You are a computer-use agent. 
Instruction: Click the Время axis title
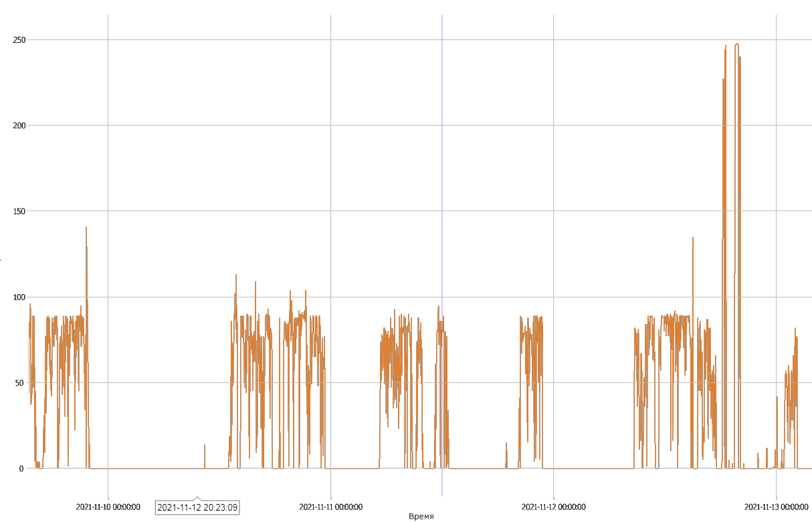(421, 517)
